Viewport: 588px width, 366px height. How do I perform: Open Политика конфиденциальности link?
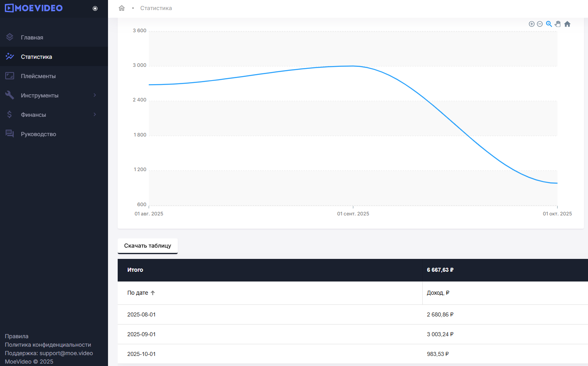tap(48, 345)
